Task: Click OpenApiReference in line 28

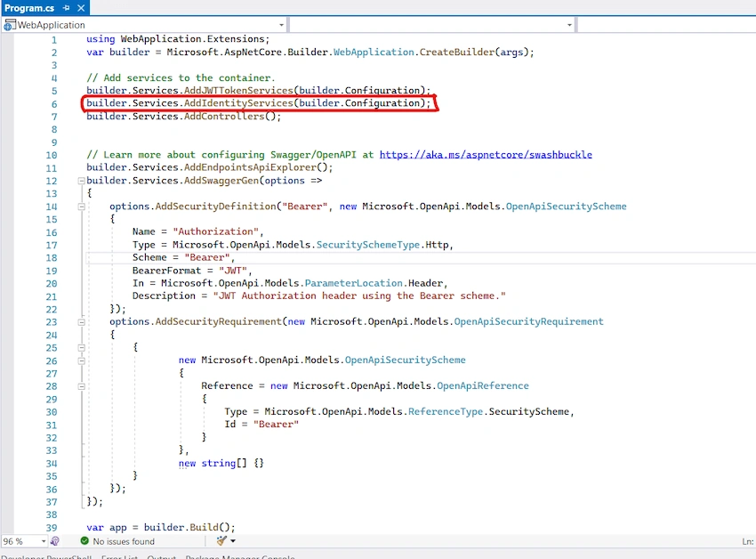Action: point(483,386)
